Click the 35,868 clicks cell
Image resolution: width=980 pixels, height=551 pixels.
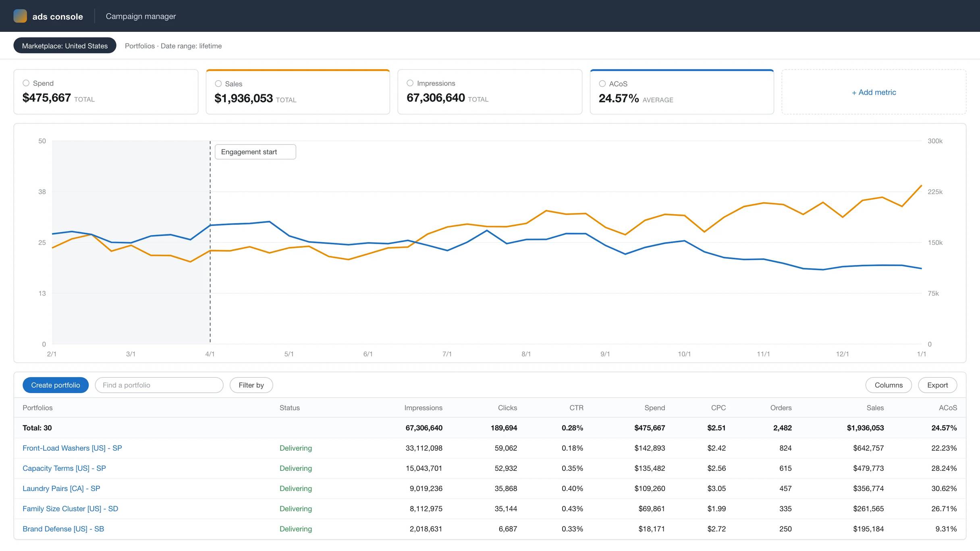pos(506,488)
